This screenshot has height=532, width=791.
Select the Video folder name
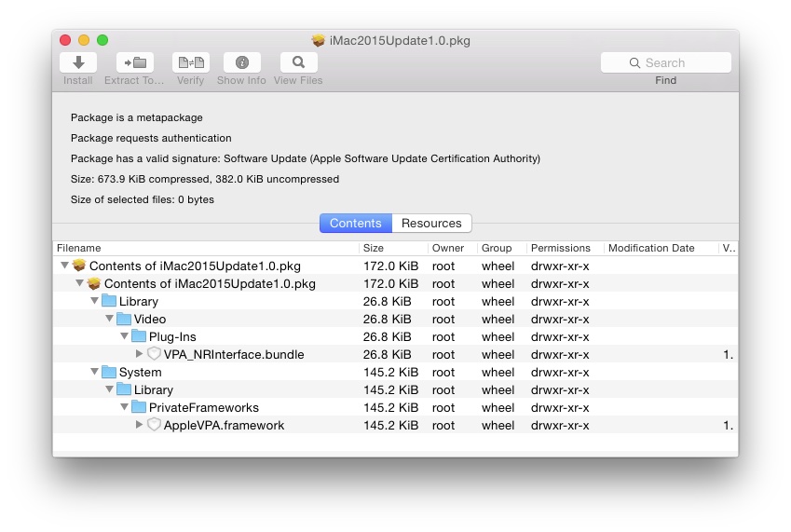(x=150, y=320)
